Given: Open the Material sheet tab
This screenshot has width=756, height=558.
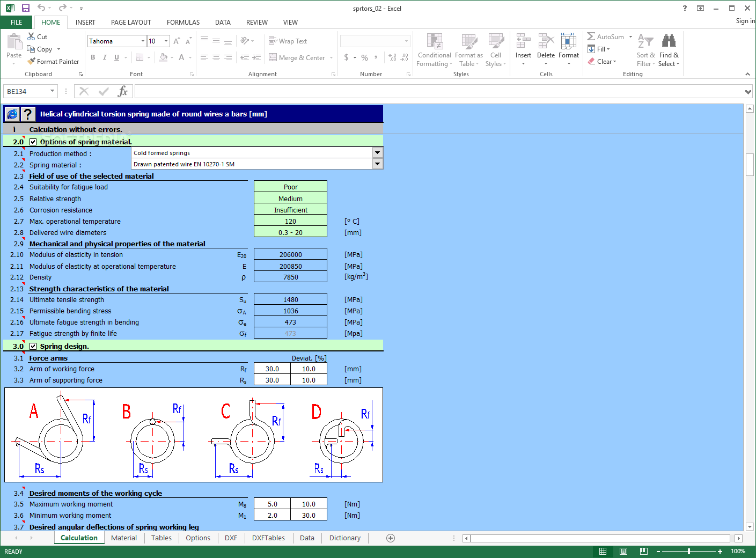Looking at the screenshot, I should click(x=124, y=538).
